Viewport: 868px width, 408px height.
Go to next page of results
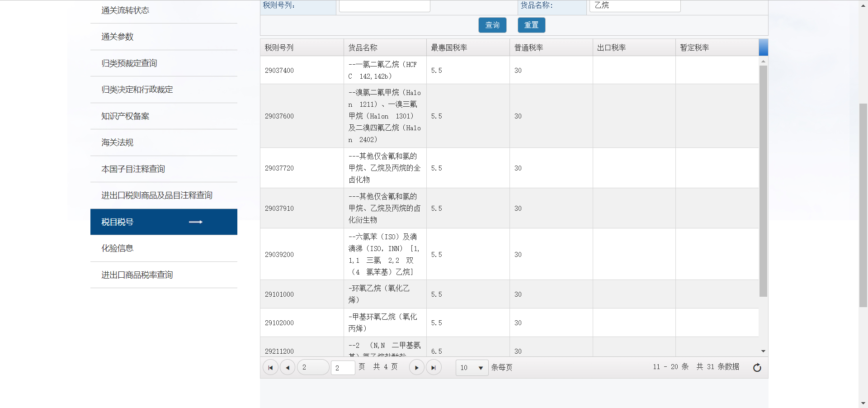pos(416,367)
